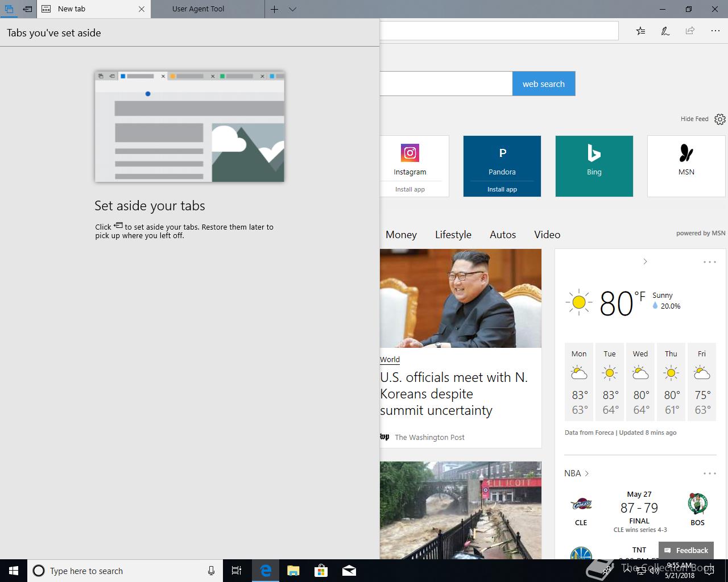This screenshot has width=728, height=582.
Task: Open the flooded street news photo
Action: pos(461,510)
